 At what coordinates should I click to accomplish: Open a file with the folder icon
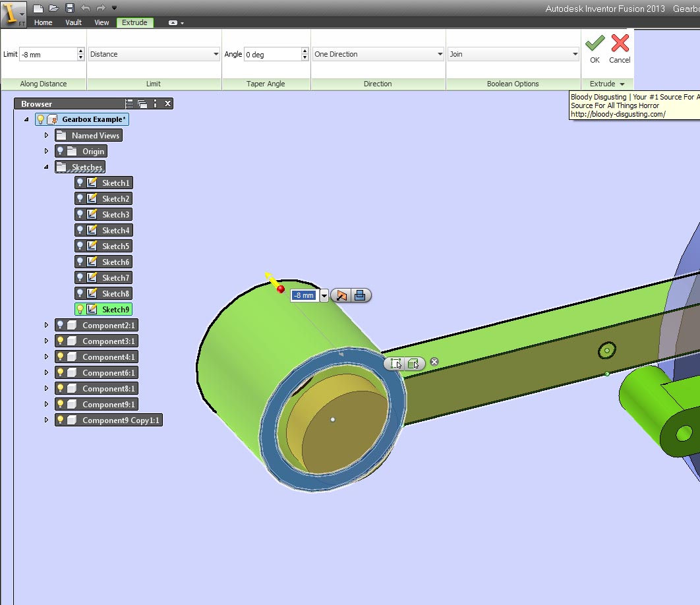(x=54, y=8)
